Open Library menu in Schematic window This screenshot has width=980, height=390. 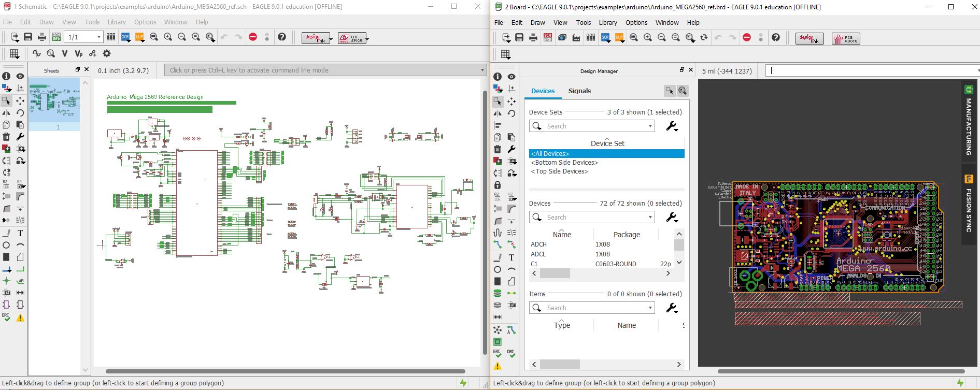pyautogui.click(x=117, y=22)
